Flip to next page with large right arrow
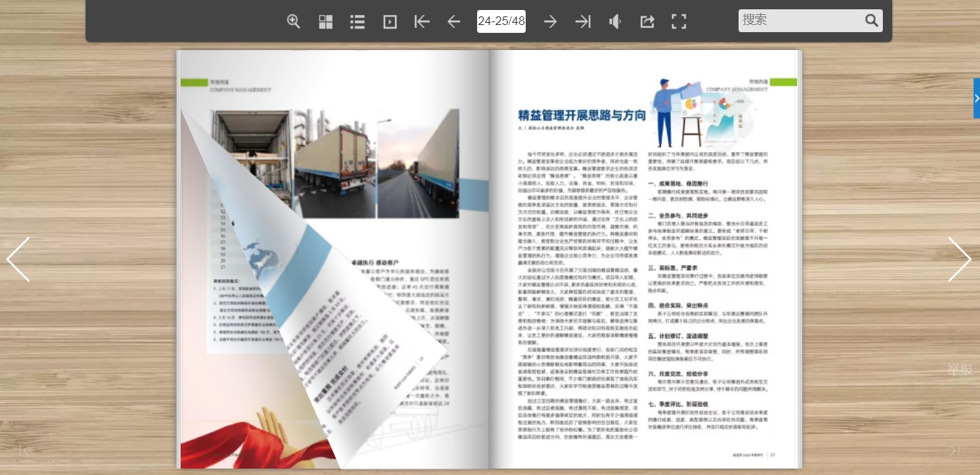The height and width of the screenshot is (475, 980). coord(959,259)
